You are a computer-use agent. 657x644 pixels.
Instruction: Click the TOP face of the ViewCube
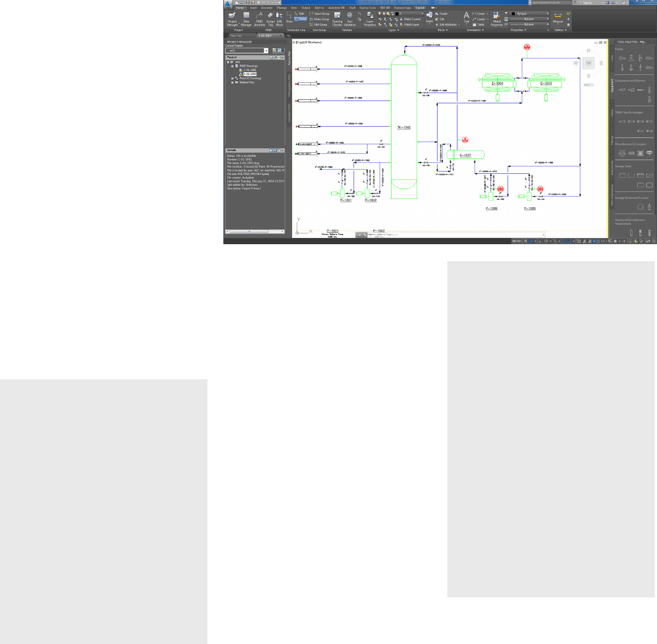pyautogui.click(x=588, y=63)
